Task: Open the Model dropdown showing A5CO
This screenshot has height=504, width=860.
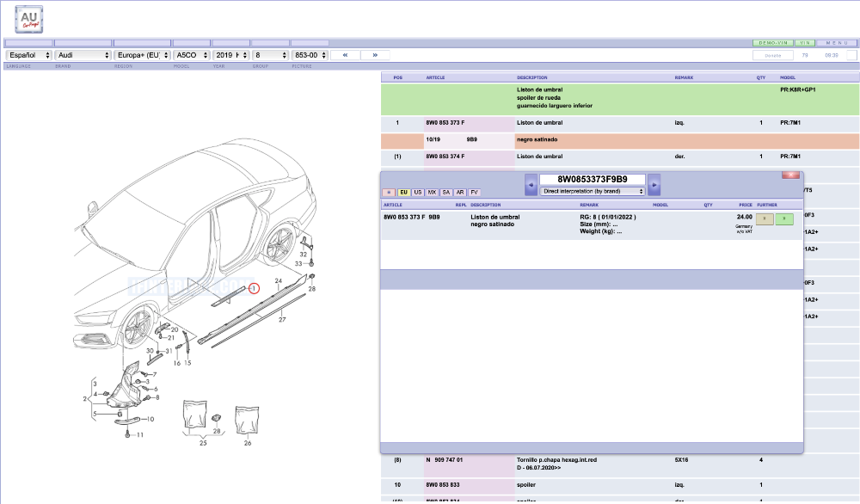Action: [192, 55]
